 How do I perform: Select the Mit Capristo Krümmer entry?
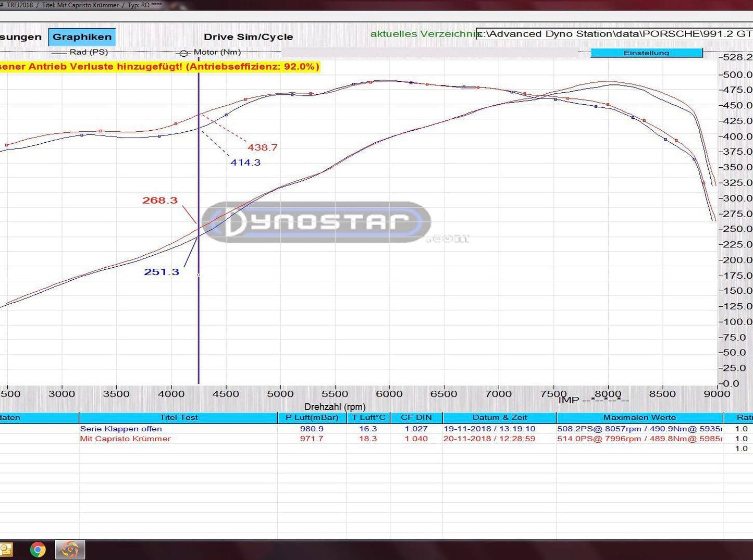coord(125,439)
